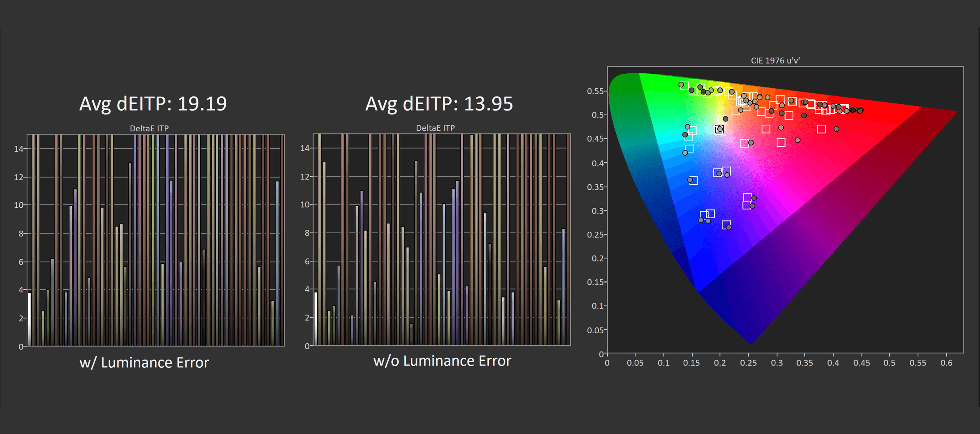Click 0.55 on the CIE chart vertical axis
The height and width of the screenshot is (434, 980).
point(595,91)
